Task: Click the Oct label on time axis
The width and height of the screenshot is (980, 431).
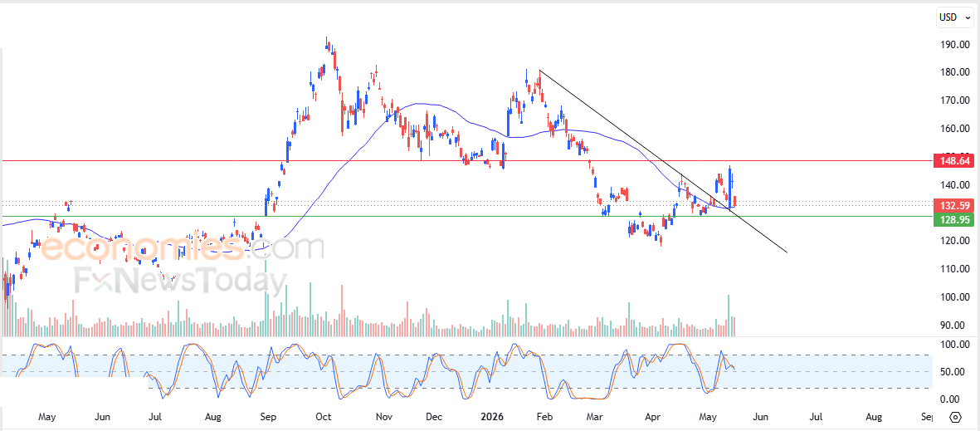Action: [323, 417]
